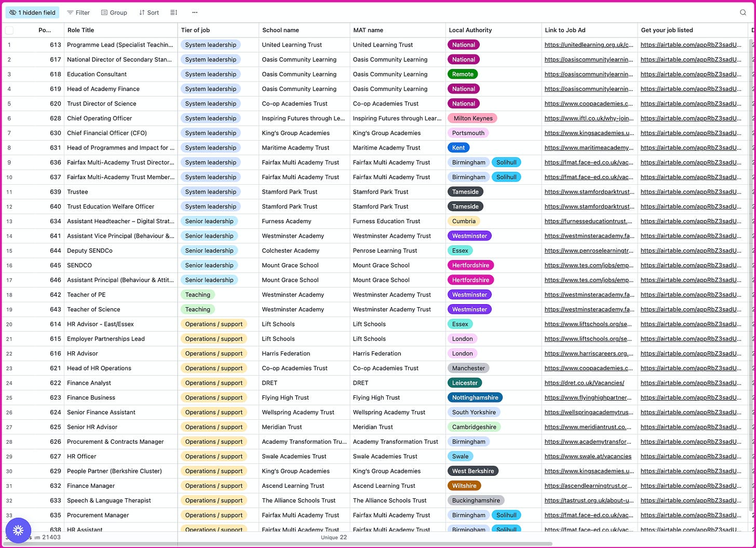Select the Trust Director of Science cell

120,104
